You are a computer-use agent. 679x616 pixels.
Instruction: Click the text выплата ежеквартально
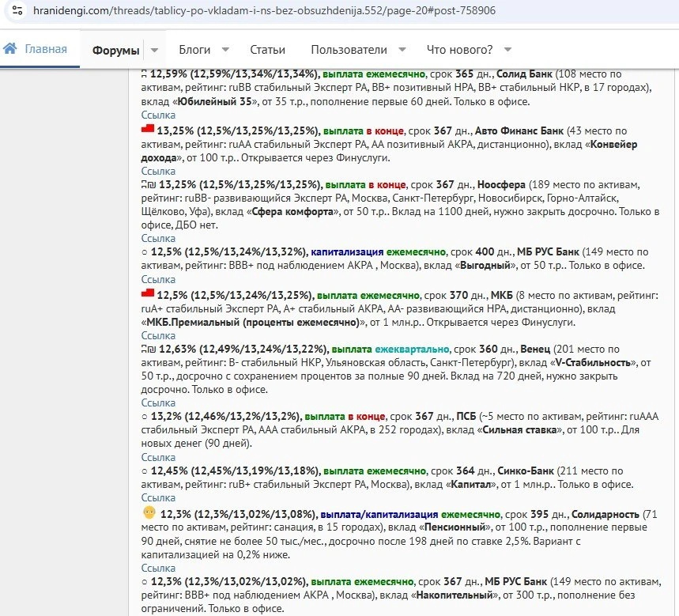click(390, 350)
